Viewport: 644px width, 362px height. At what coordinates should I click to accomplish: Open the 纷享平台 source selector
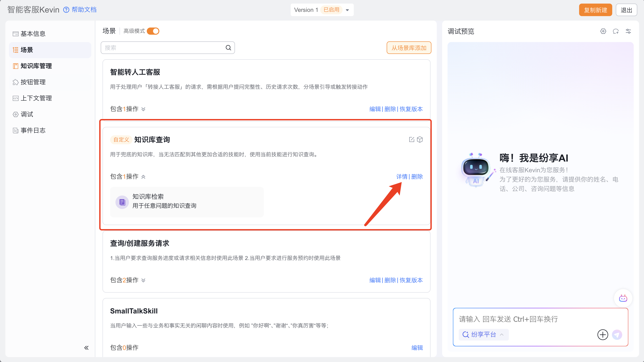click(x=483, y=334)
